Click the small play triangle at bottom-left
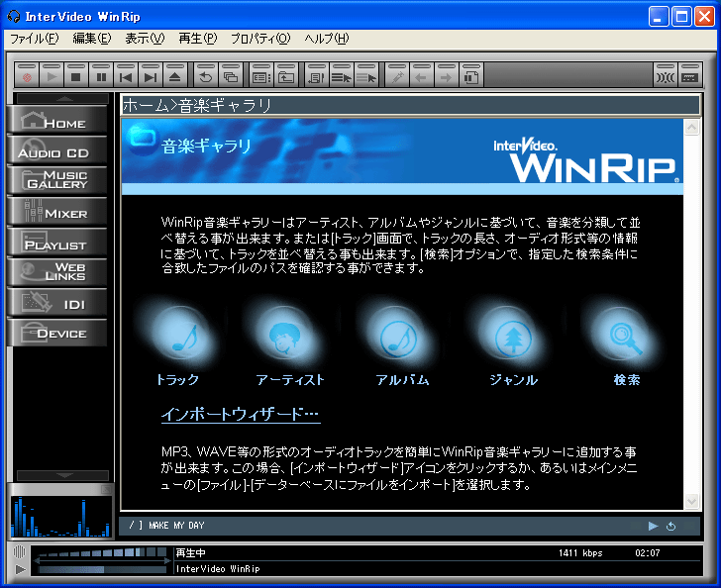 point(20,569)
